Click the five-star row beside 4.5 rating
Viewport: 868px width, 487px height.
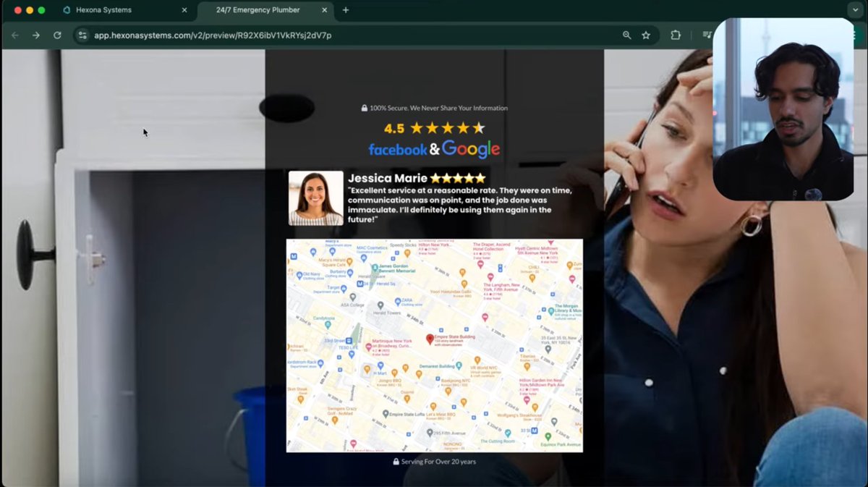(448, 128)
